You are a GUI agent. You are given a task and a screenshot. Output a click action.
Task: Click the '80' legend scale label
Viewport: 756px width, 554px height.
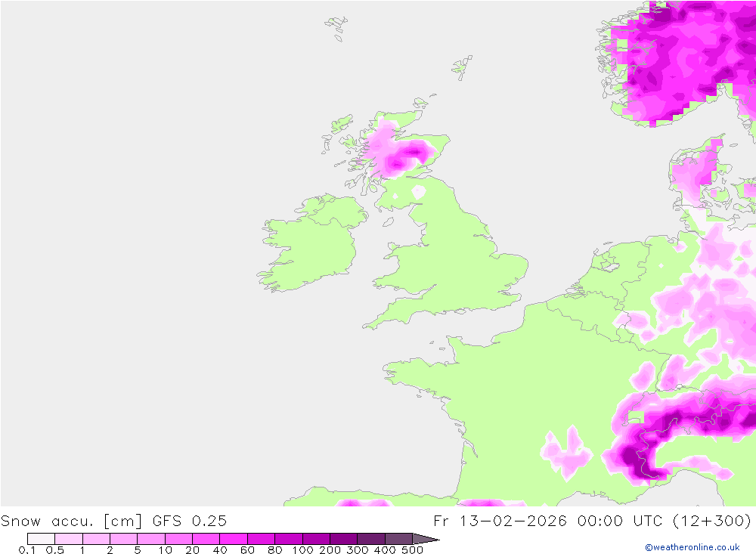pos(275,550)
